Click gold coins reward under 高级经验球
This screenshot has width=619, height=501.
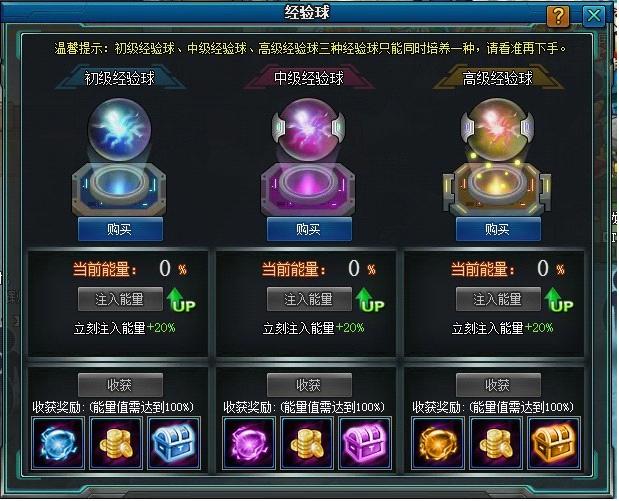[496, 444]
